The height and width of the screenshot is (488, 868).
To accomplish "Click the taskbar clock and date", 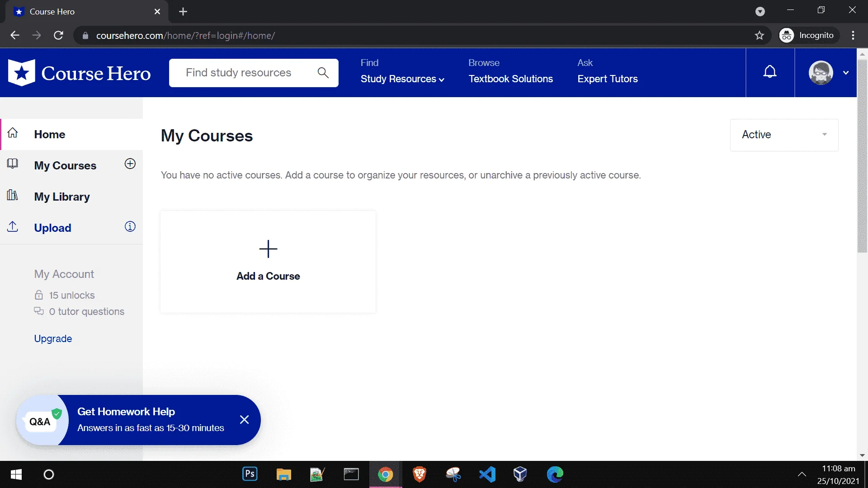I will click(x=838, y=474).
